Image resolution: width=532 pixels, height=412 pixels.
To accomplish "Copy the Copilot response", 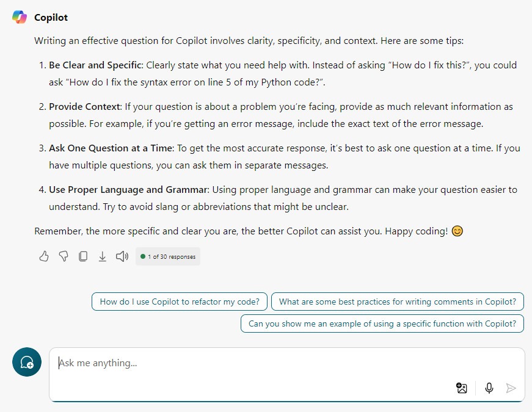I will [x=83, y=256].
